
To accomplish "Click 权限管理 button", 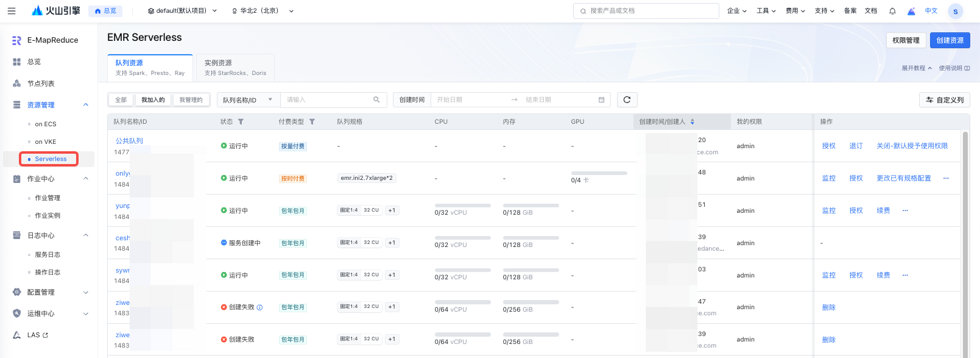I will (906, 40).
